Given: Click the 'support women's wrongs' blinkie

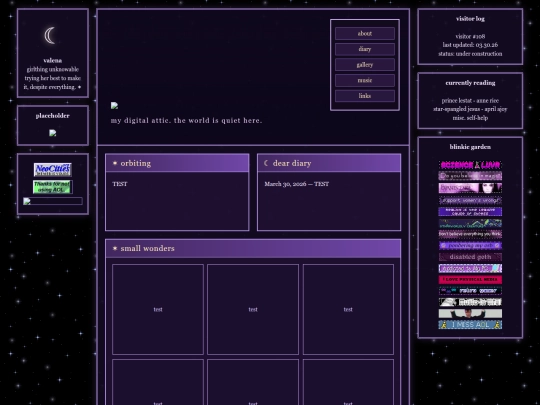Looking at the screenshot, I should click(470, 200).
